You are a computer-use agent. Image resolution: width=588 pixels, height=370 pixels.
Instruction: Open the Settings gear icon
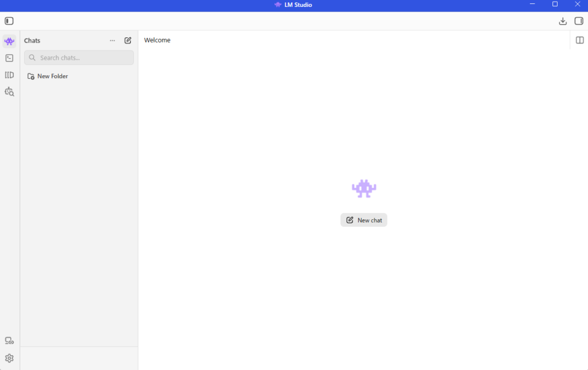[x=9, y=358]
